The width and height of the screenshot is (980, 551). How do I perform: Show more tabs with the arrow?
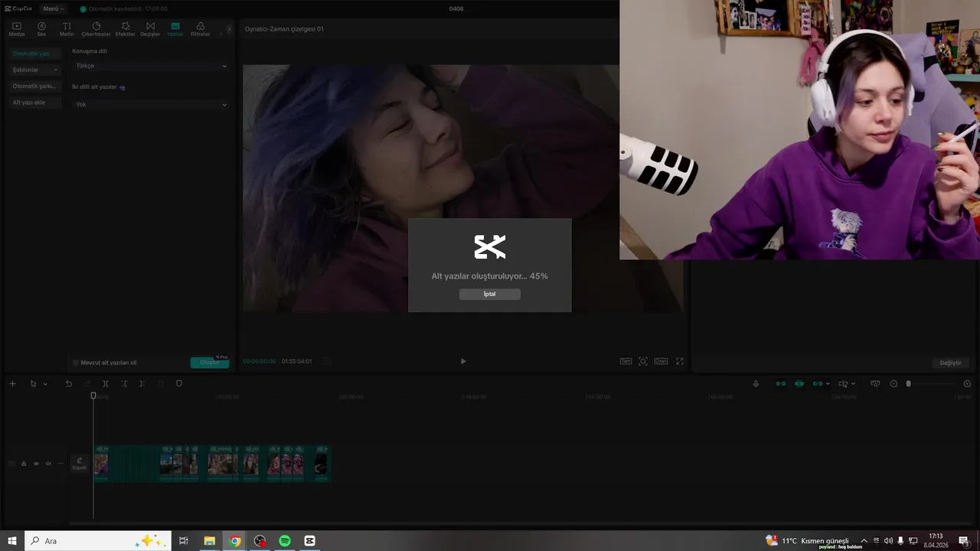(229, 29)
